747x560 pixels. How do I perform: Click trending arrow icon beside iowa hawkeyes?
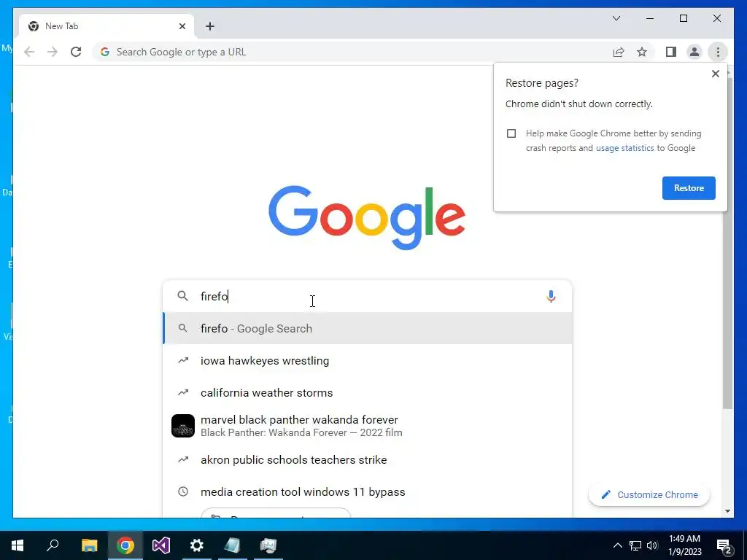(182, 360)
